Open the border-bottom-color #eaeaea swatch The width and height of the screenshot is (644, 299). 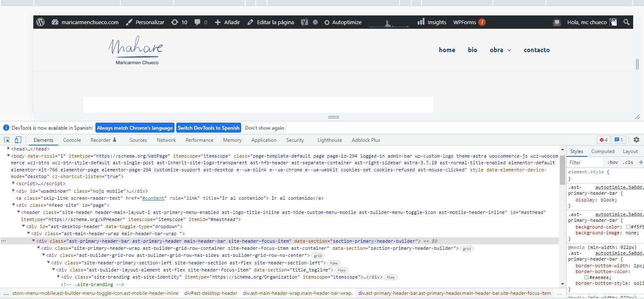tap(587, 277)
